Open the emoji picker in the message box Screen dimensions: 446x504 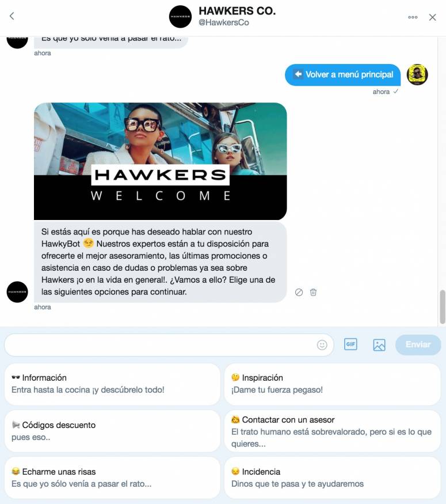322,345
